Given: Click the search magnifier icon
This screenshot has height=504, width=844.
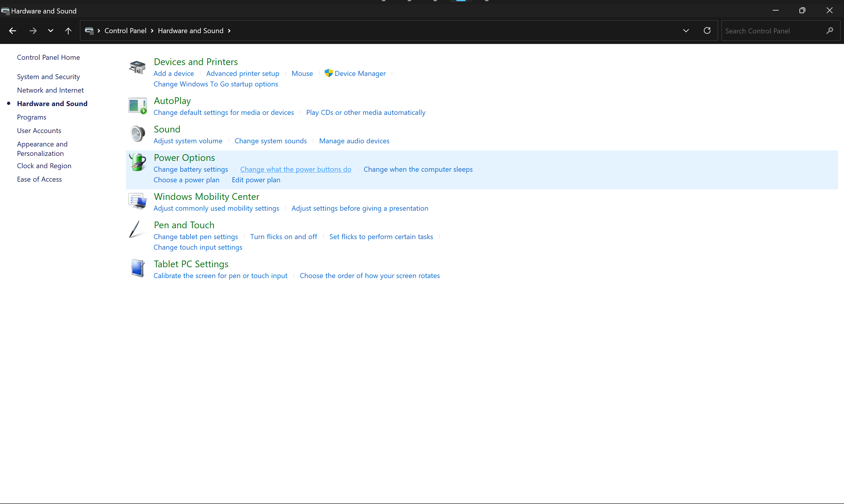Looking at the screenshot, I should (830, 31).
